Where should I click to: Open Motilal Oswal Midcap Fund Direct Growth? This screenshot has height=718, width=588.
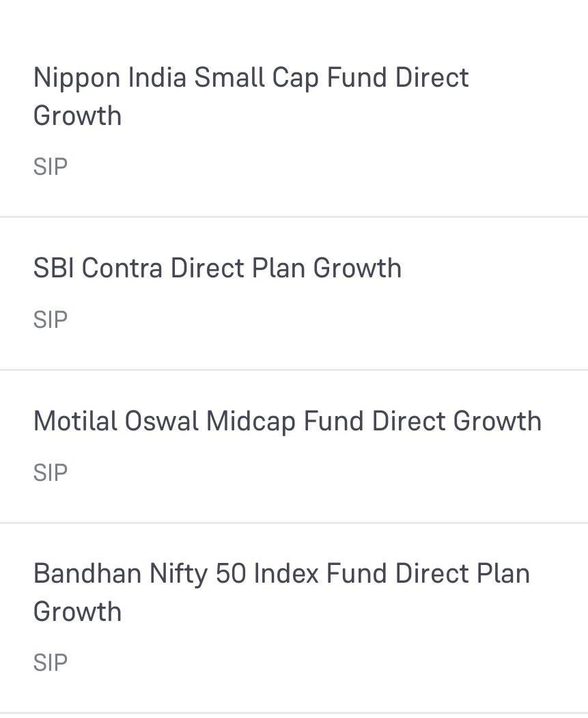294,446
